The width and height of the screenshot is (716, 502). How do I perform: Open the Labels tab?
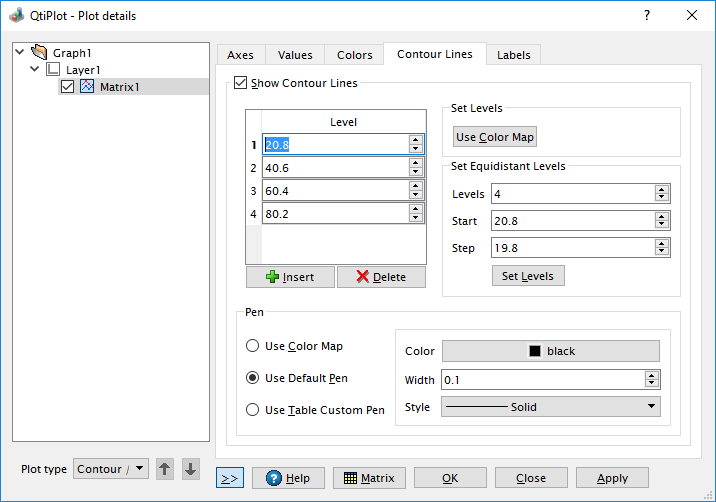514,55
